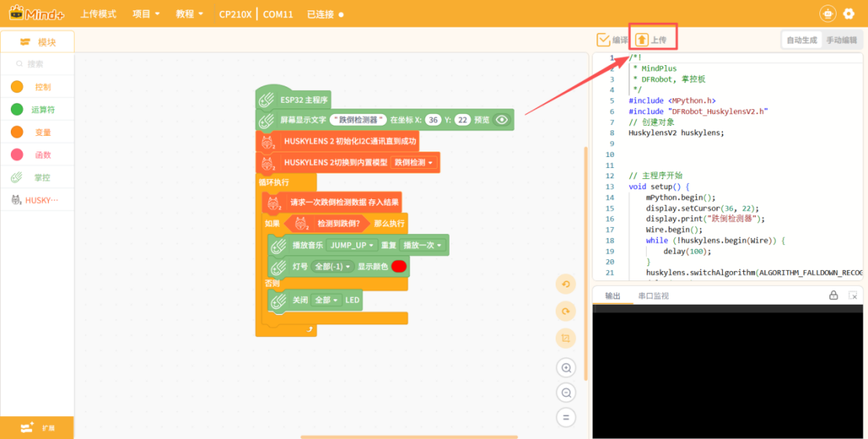868x439 pixels.
Task: Click the crop screenshot icon on canvas
Action: (x=565, y=339)
